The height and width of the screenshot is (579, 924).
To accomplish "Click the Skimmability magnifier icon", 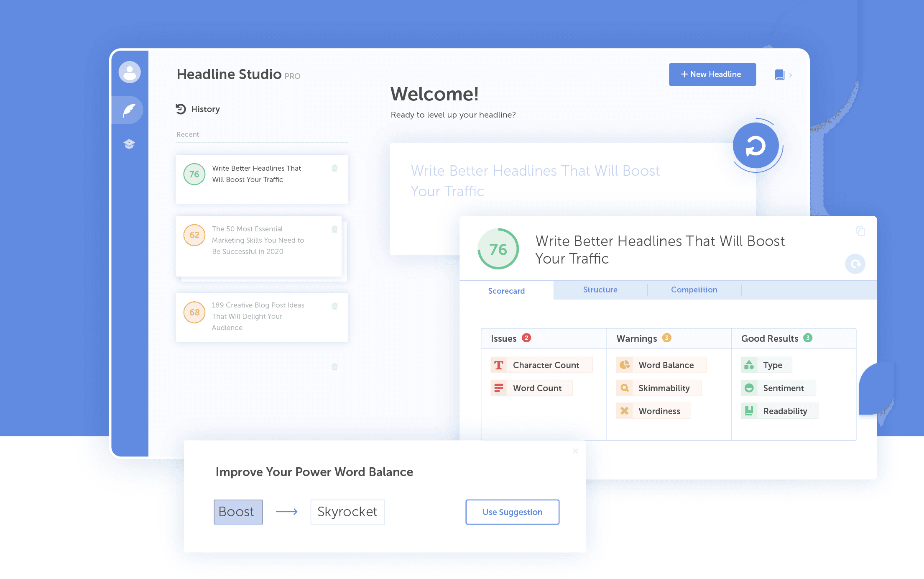I will [625, 388].
